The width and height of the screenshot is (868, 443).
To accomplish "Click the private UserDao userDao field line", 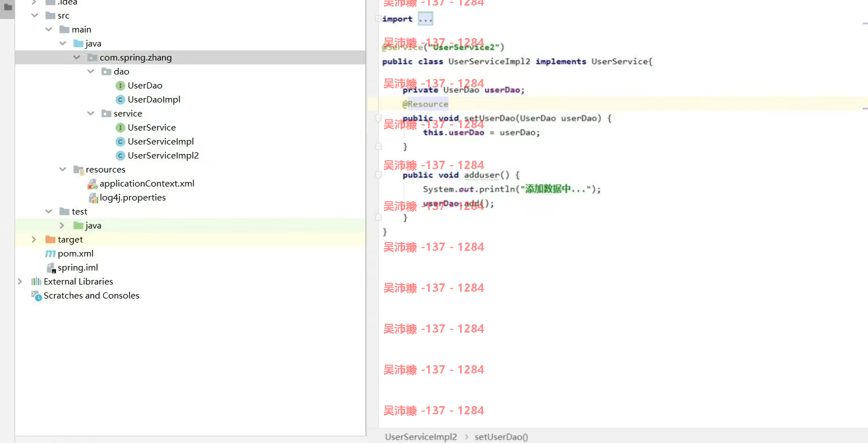I will tap(463, 90).
